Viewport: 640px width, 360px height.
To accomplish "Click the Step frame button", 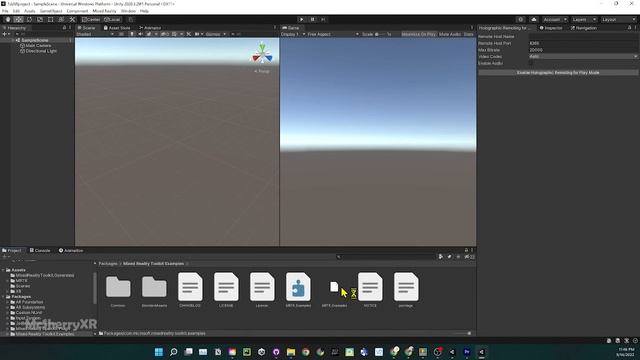I will (323, 20).
